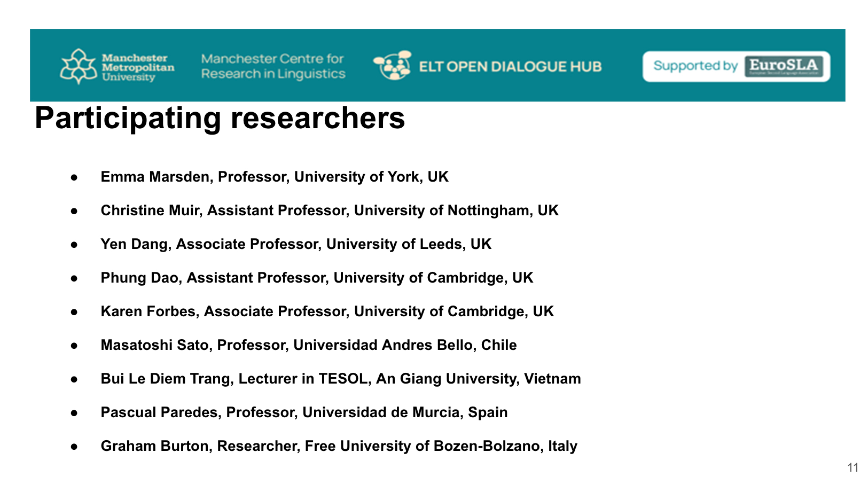Select the Masatoshi Sato, Universidad Andres Bello line

(x=309, y=345)
